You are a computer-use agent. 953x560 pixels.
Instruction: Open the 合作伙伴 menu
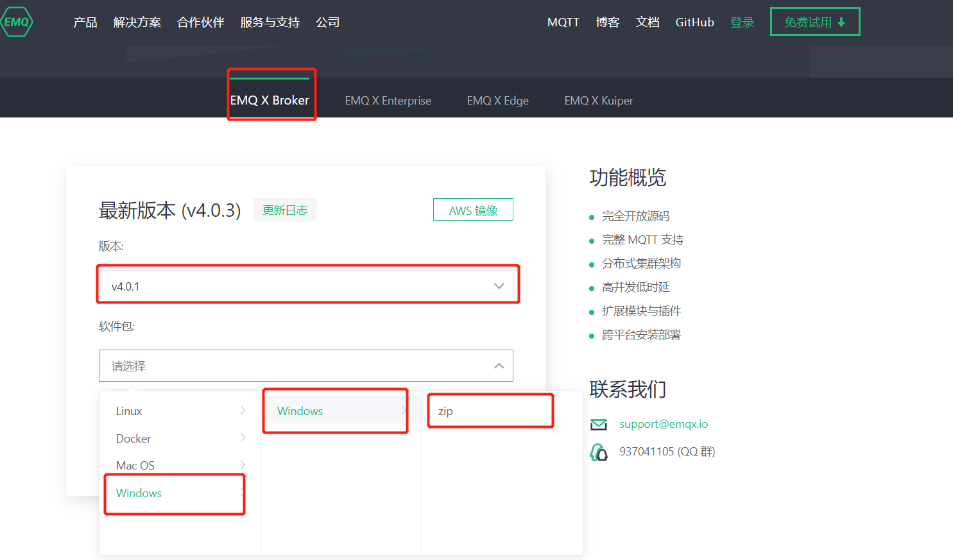201,22
